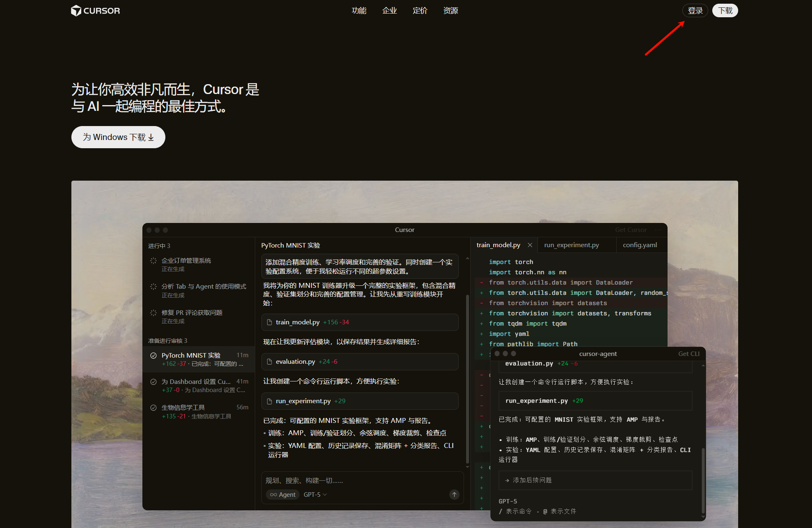Open the 定价 navigation menu item
Viewport: 812px width, 528px height.
(419, 10)
